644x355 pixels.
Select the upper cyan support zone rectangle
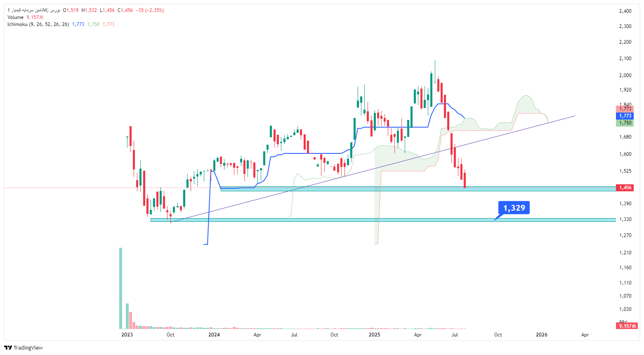418,189
